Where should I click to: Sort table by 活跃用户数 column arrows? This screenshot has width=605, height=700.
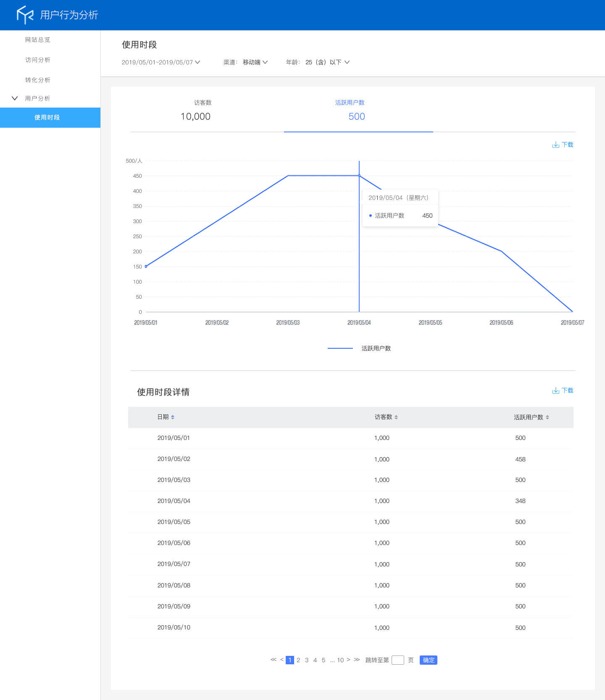[547, 417]
